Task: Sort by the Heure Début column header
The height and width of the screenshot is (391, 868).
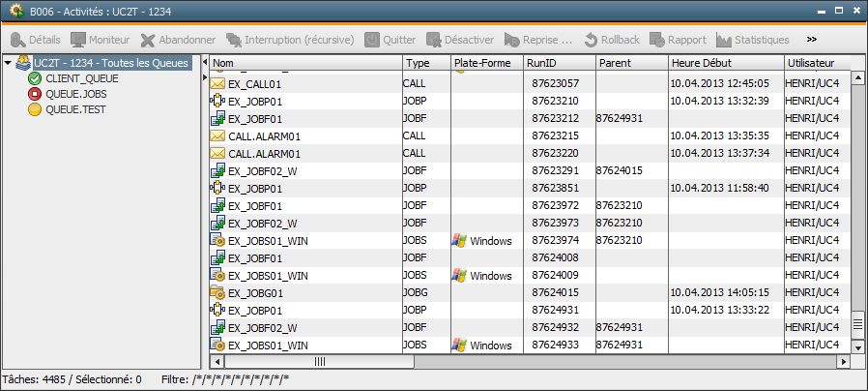Action: coord(724,63)
